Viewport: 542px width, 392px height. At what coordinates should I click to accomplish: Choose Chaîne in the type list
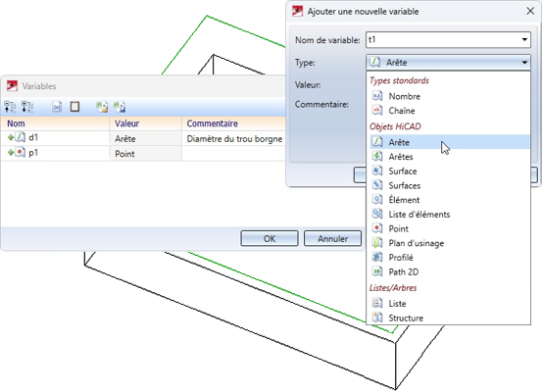(x=450, y=111)
